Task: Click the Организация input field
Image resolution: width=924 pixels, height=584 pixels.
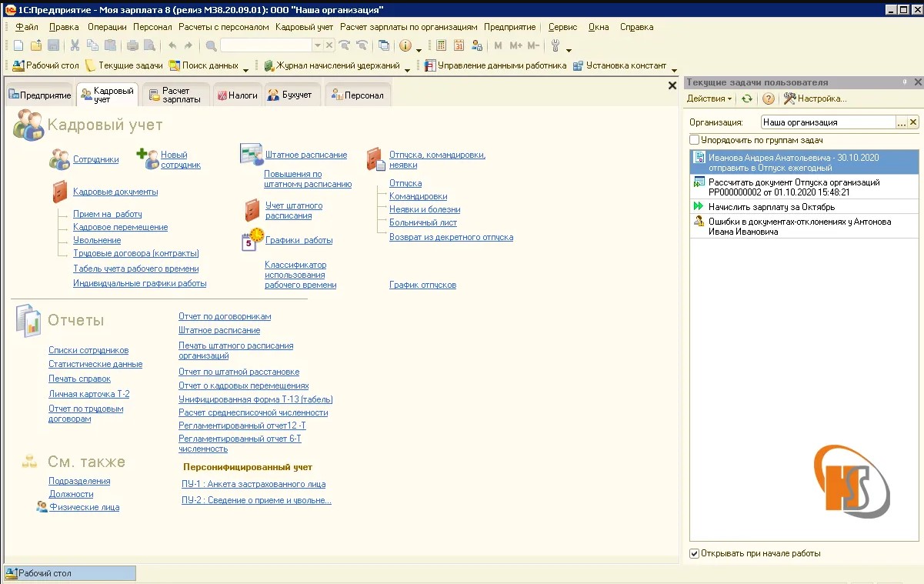Action: (x=828, y=122)
